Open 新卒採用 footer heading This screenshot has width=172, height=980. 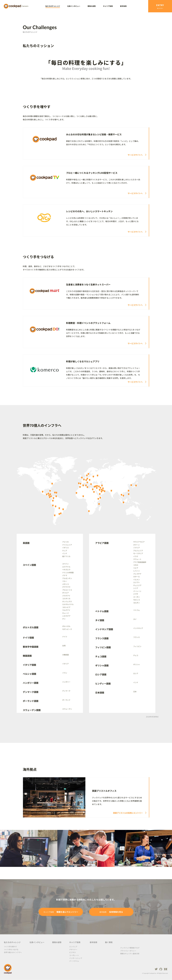[93, 942]
